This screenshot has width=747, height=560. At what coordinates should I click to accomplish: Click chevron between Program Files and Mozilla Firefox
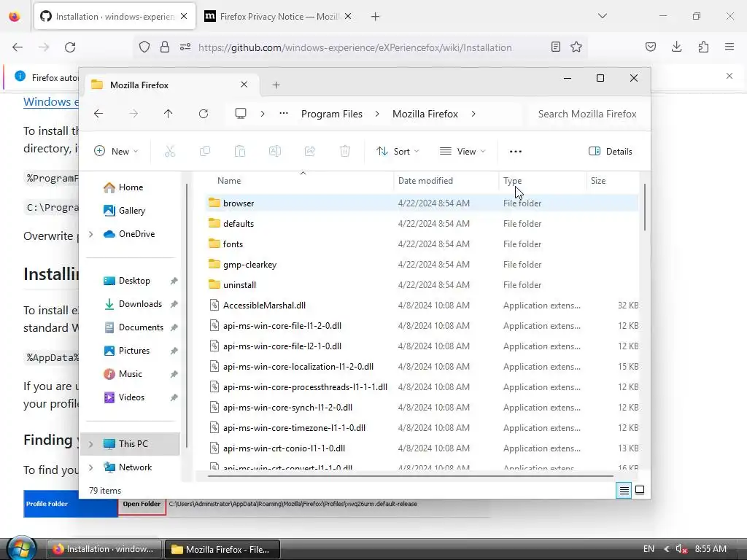pyautogui.click(x=377, y=114)
